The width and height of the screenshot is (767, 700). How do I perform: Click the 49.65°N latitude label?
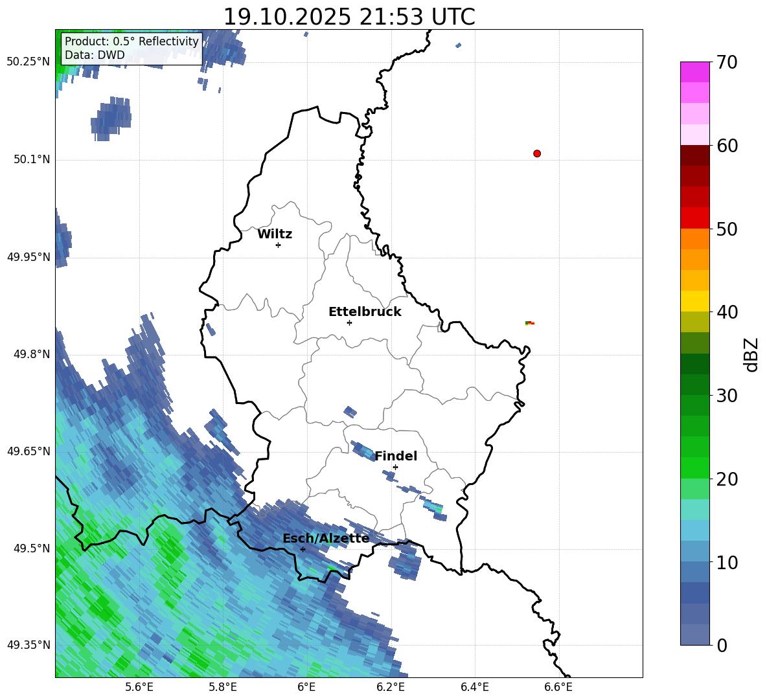(29, 451)
